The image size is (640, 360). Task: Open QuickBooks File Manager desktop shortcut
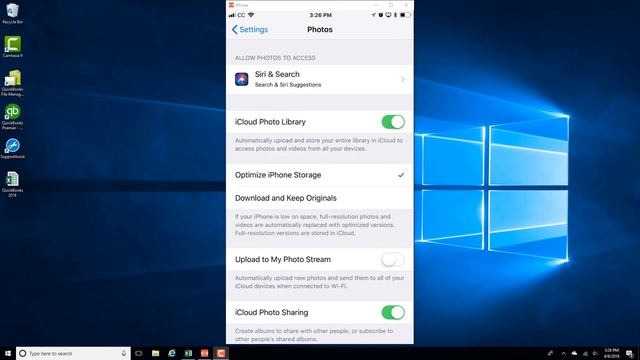(x=13, y=83)
